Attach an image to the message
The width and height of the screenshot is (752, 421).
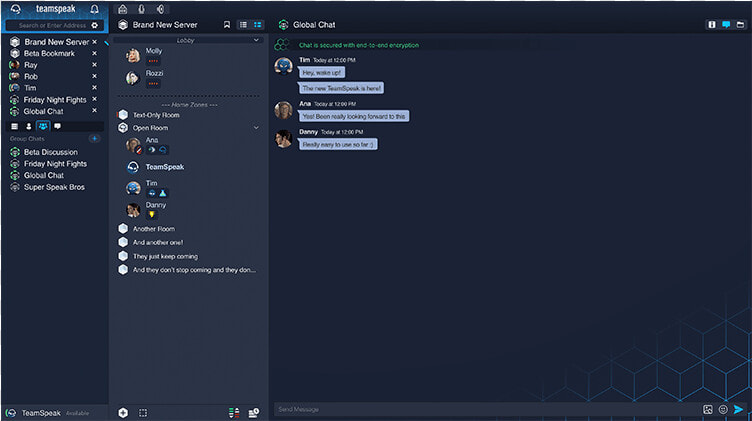(x=708, y=409)
